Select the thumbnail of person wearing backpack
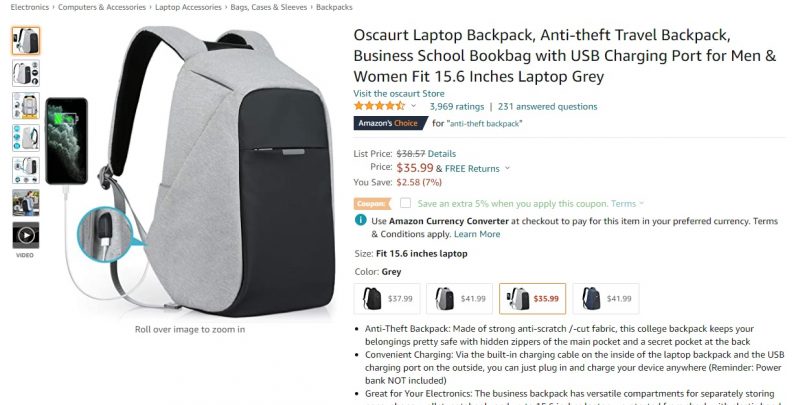The image size is (800, 405). point(26,202)
